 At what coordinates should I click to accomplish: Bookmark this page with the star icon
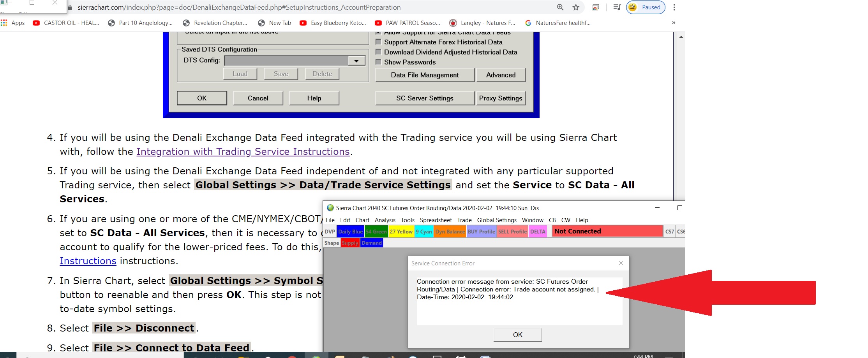(x=576, y=7)
